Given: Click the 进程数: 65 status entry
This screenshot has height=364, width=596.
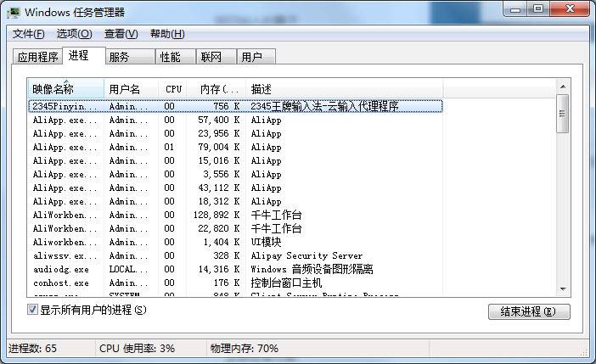Looking at the screenshot, I should 32,349.
